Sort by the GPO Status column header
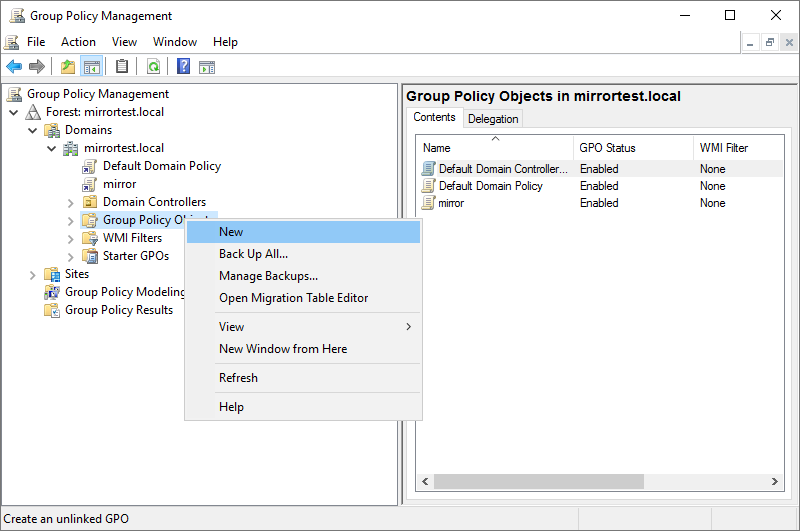The height and width of the screenshot is (531, 800). click(x=633, y=148)
